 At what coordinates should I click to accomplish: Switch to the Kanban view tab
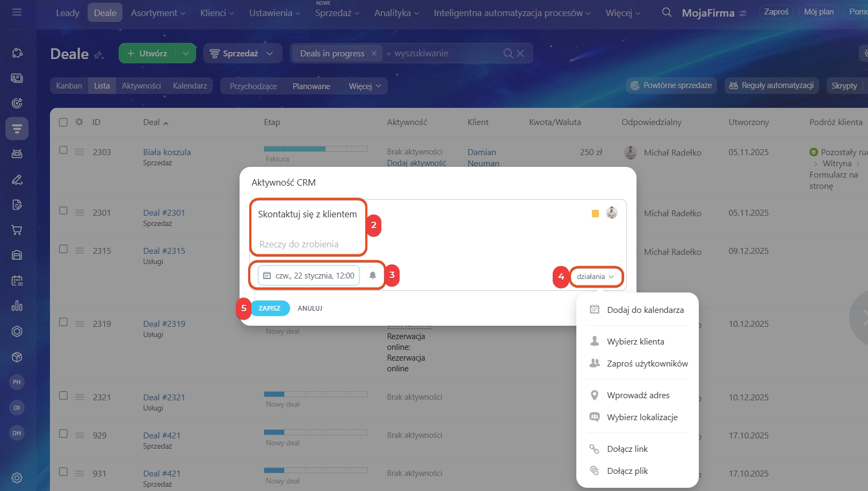coord(69,86)
